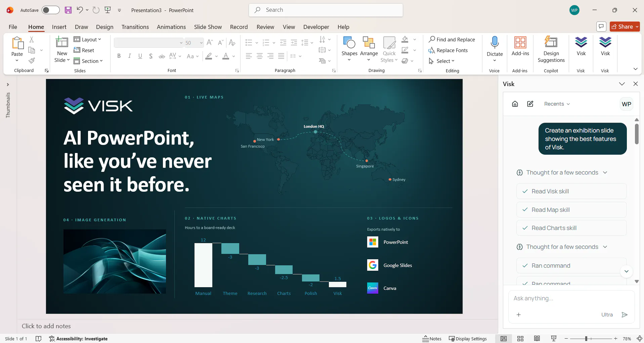Image resolution: width=644 pixels, height=343 pixels.
Task: Reset the slide layout
Action: click(x=84, y=50)
